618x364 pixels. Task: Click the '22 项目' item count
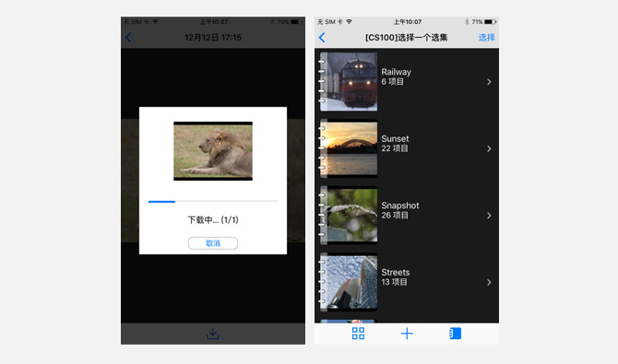tap(395, 148)
